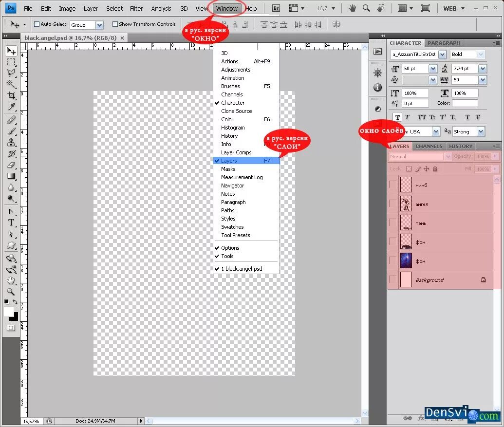Image resolution: width=504 pixels, height=427 pixels.
Task: Select the Rectangular Marquee tool
Action: point(11,62)
